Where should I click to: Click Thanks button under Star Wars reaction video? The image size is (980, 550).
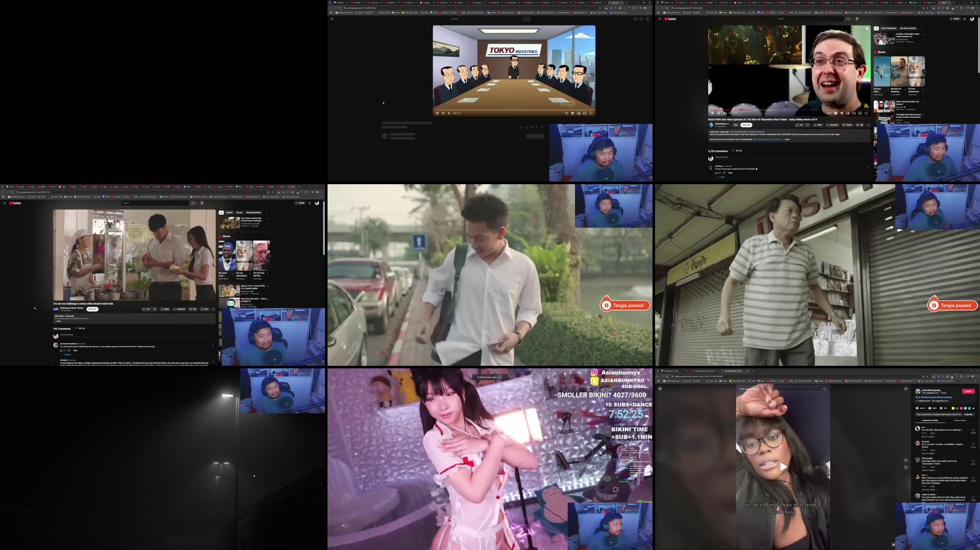click(x=848, y=125)
